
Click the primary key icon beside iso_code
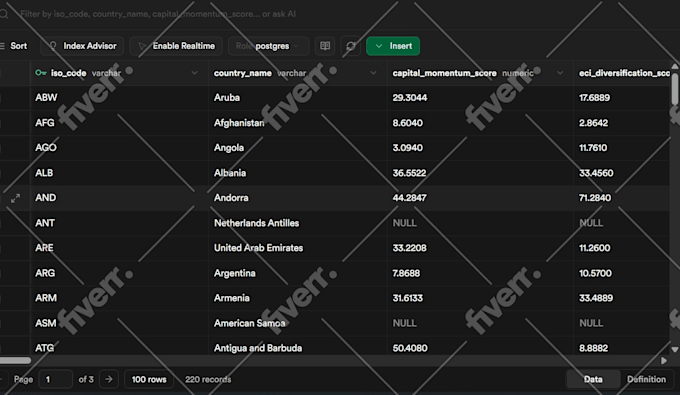point(41,73)
